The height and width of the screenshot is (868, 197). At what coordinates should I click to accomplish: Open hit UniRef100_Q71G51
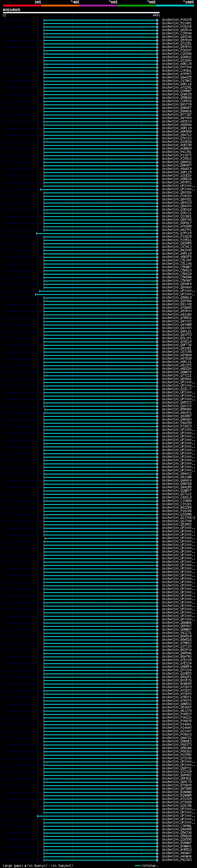pyautogui.click(x=176, y=43)
